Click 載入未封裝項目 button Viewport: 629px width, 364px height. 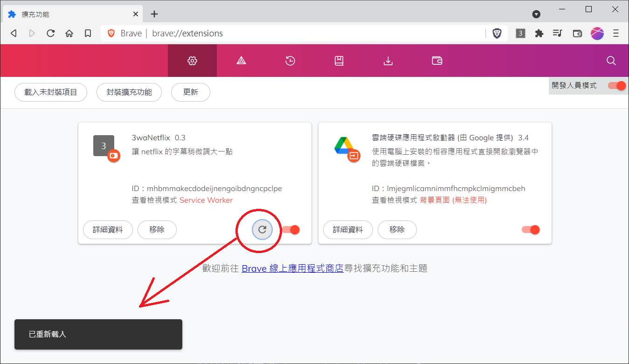tap(51, 92)
